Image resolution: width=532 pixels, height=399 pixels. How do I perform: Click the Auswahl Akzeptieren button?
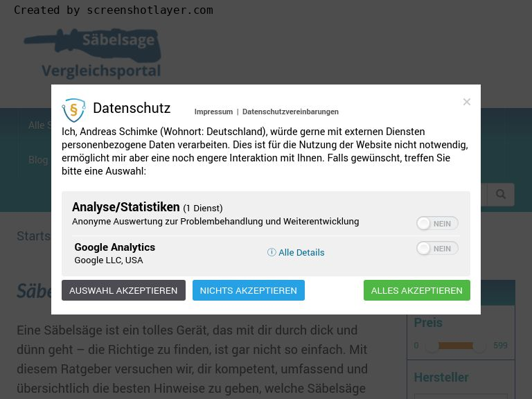click(123, 290)
